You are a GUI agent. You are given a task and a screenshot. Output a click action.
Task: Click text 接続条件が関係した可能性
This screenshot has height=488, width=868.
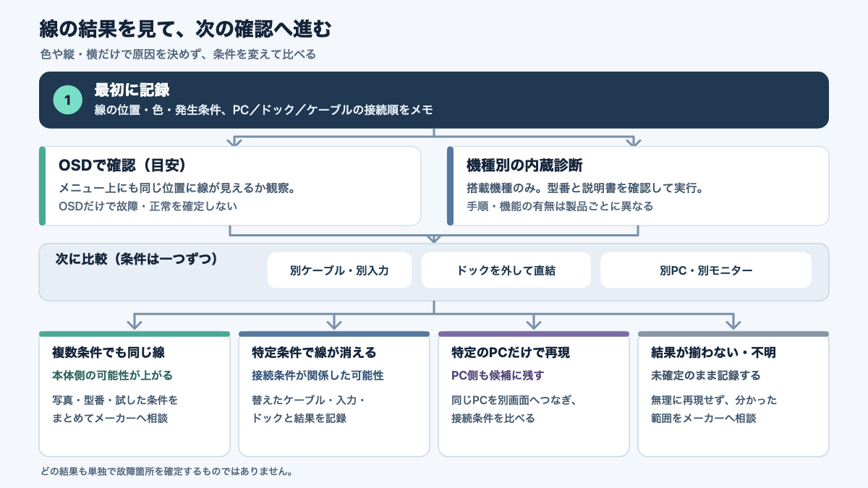pos(318,376)
